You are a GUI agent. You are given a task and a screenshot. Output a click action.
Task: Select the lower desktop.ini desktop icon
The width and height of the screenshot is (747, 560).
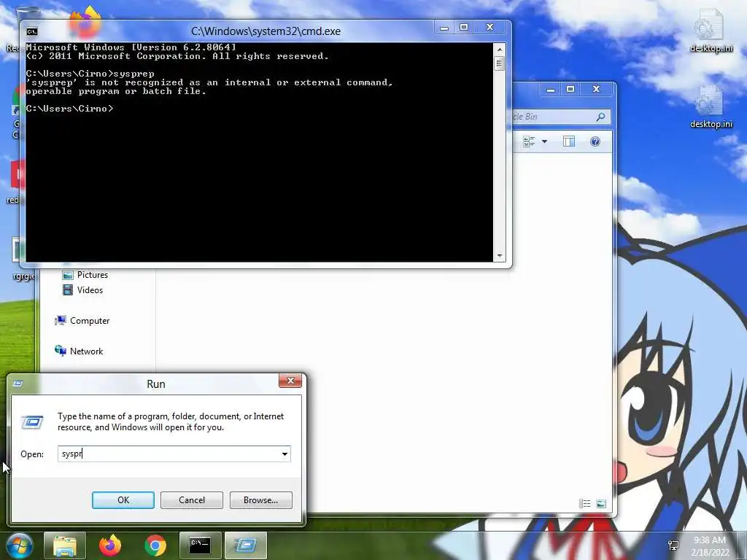[x=711, y=106]
